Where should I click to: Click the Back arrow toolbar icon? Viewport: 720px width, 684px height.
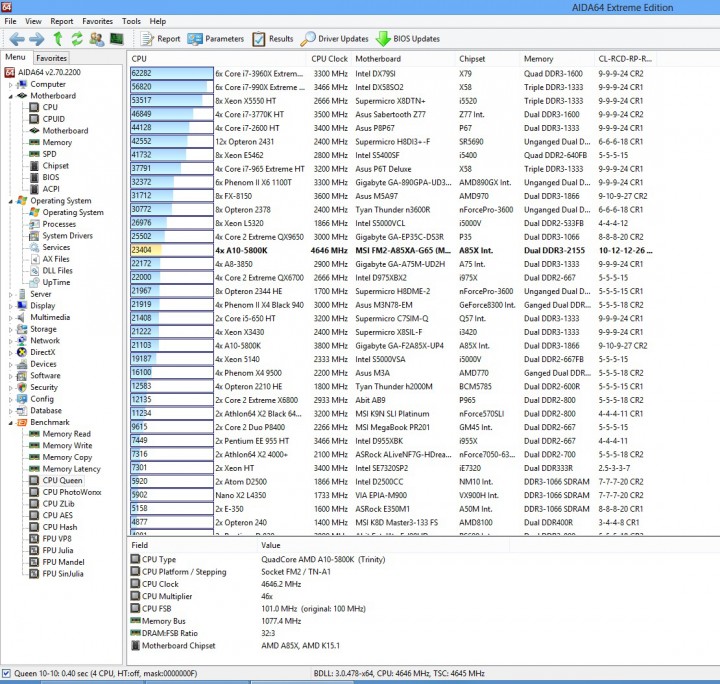pyautogui.click(x=17, y=39)
